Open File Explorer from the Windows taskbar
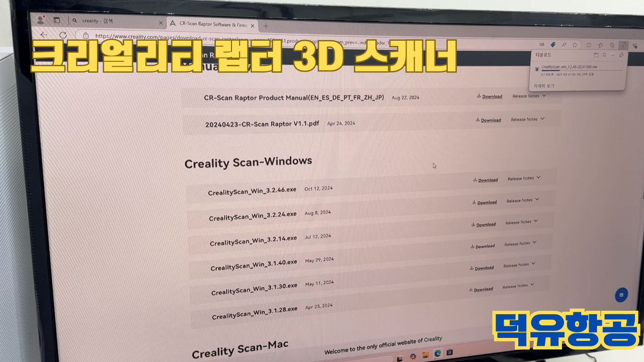The height and width of the screenshot is (362, 644). coord(426,355)
